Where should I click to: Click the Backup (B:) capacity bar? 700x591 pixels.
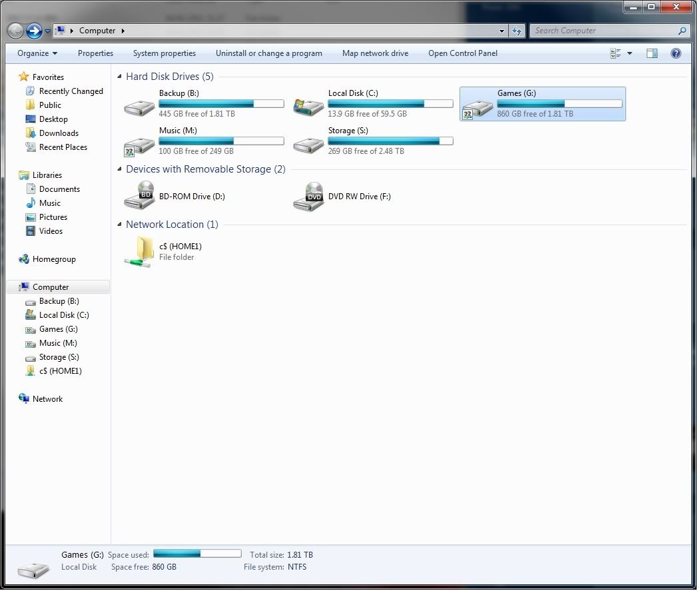point(221,104)
